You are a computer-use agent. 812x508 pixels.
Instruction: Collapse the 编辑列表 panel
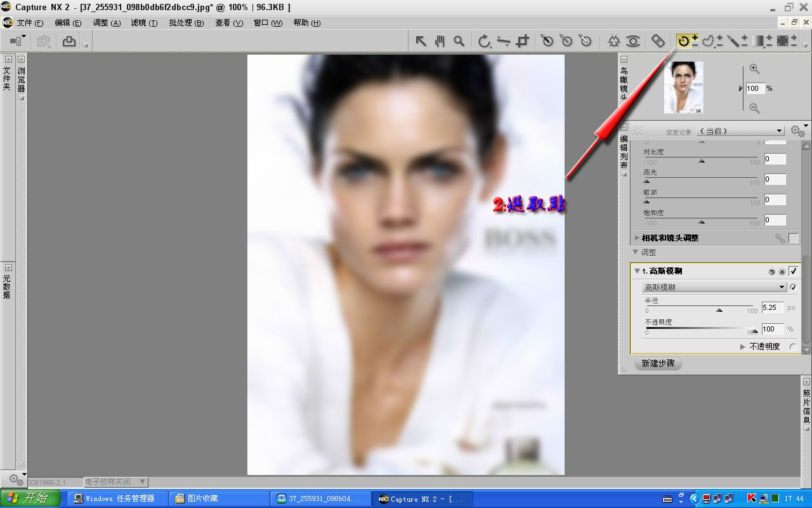click(624, 127)
